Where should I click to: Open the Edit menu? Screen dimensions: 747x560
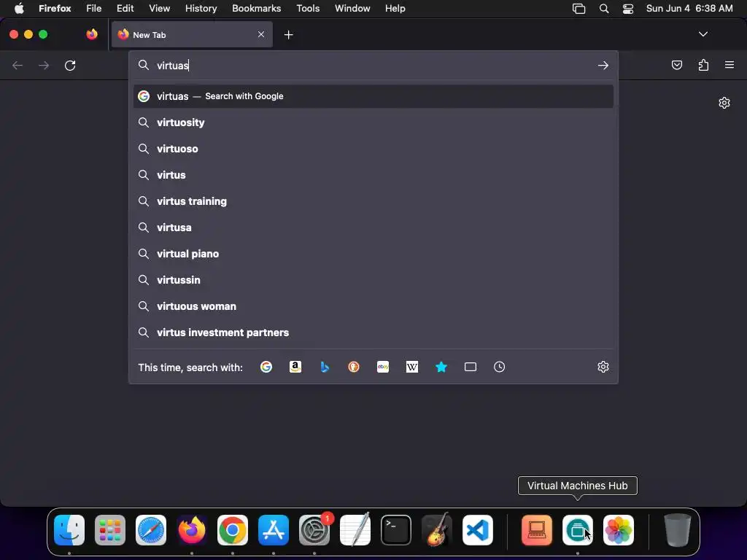(x=125, y=9)
